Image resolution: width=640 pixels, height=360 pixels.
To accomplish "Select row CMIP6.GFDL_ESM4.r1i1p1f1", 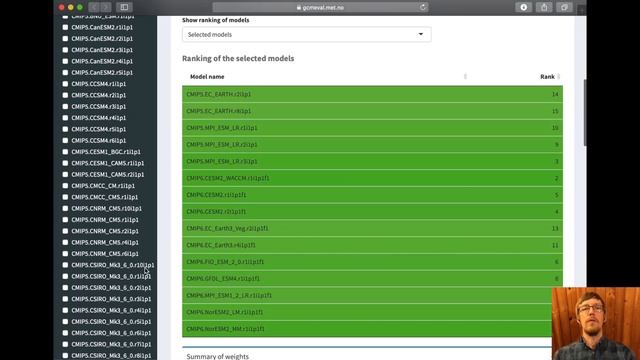I will [x=372, y=278].
